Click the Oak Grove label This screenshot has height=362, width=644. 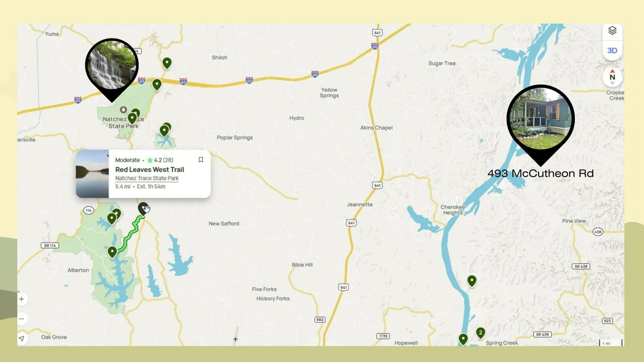click(x=54, y=337)
